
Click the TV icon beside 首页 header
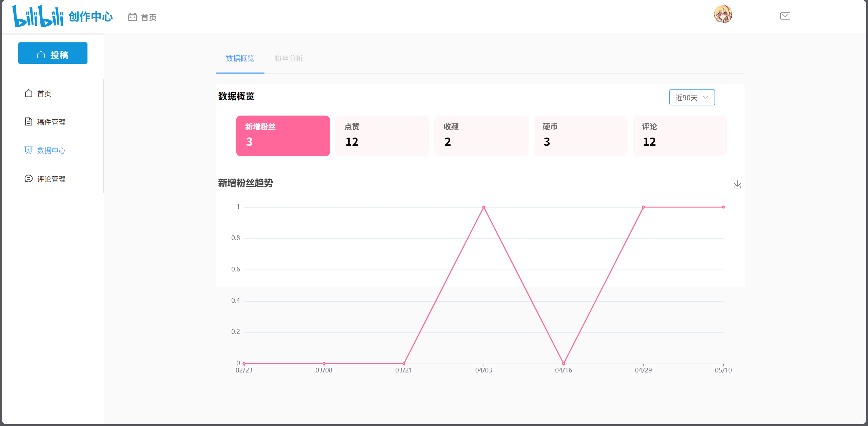132,17
